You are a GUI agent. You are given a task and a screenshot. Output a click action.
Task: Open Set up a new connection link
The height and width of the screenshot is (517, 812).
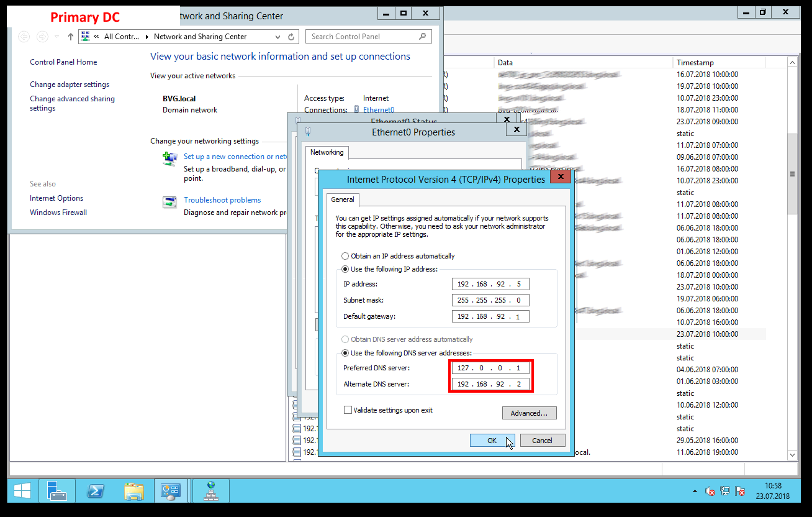[x=235, y=157]
